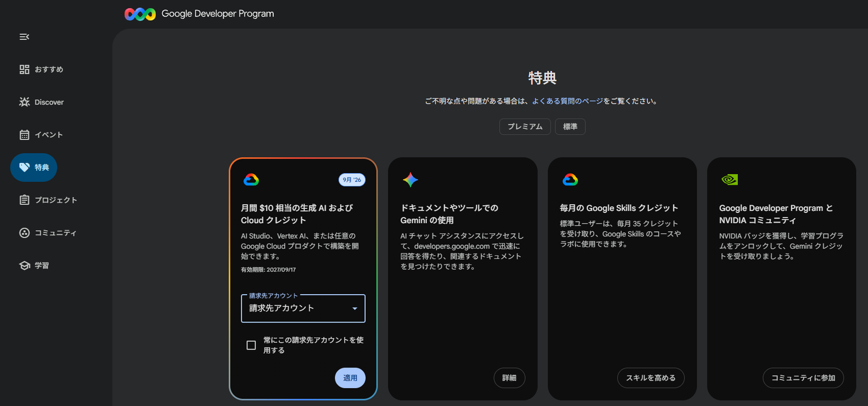Viewport: 868px width, 406px height.
Task: Open おすすめ in sidebar
Action: (49, 69)
